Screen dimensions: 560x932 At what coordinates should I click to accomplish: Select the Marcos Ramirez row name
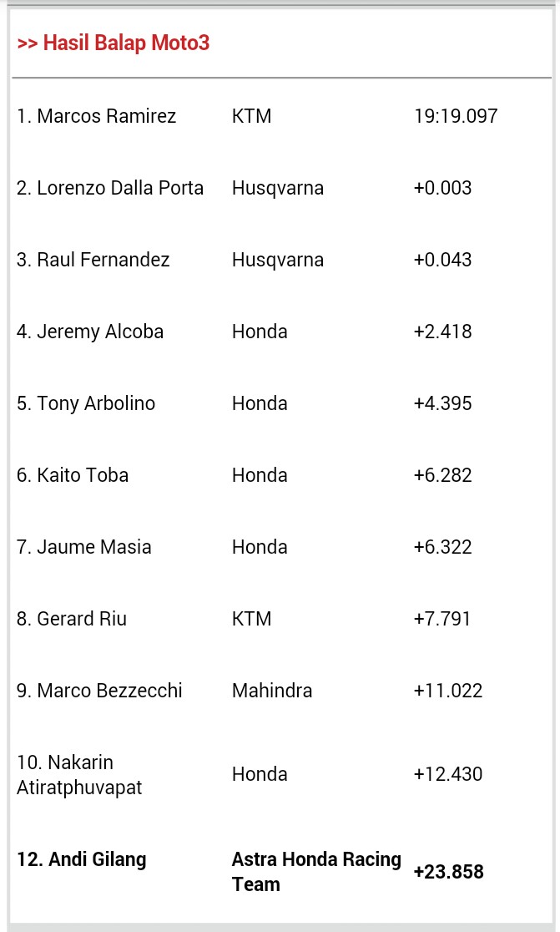(97, 116)
